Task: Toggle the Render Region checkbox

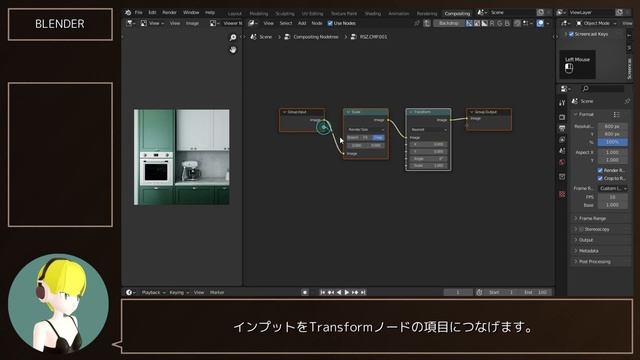Action: point(600,170)
